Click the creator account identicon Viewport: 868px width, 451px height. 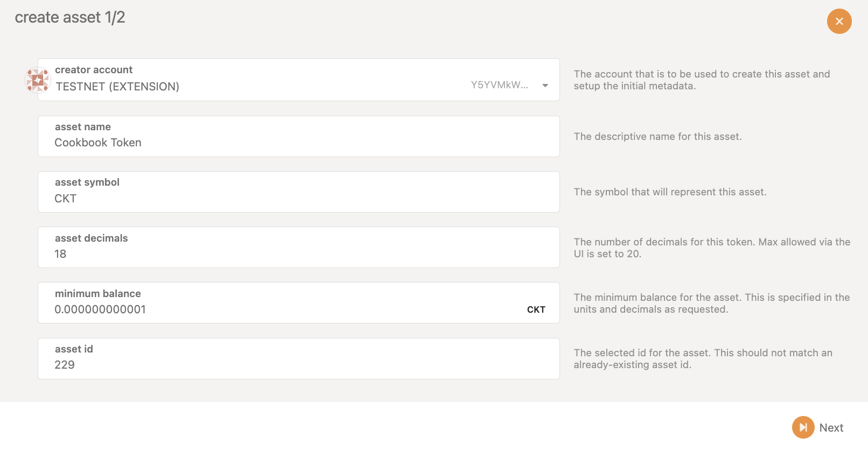tap(38, 80)
